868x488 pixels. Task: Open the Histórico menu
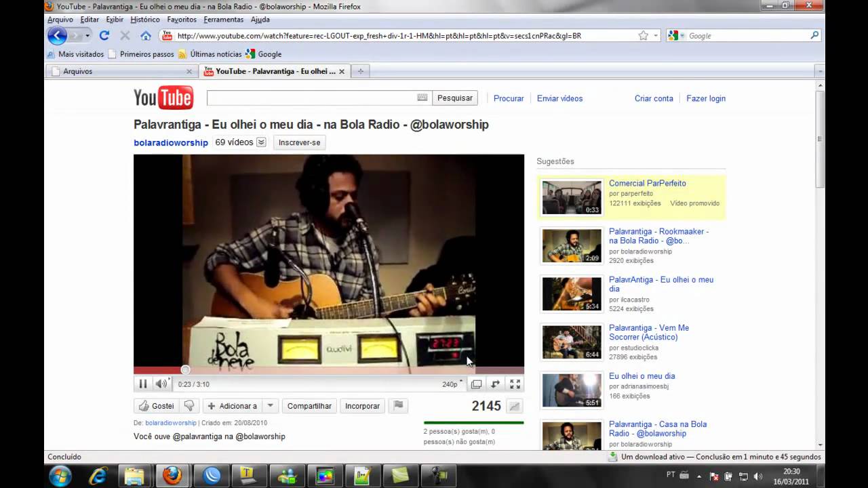click(145, 20)
